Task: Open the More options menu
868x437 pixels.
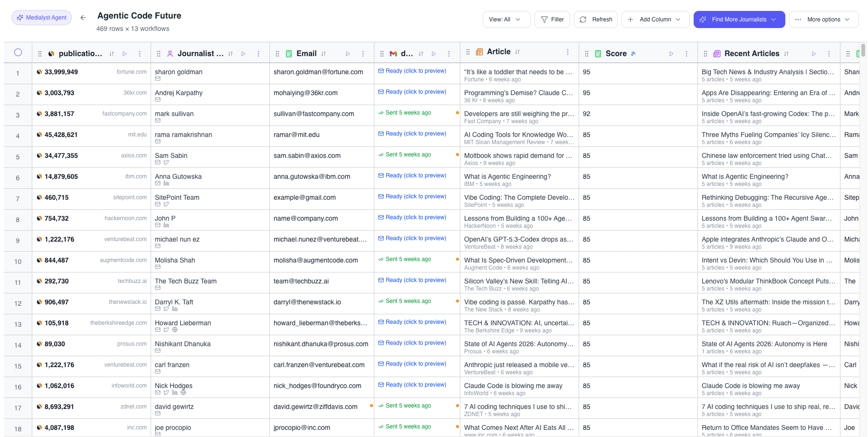Action: pos(824,19)
